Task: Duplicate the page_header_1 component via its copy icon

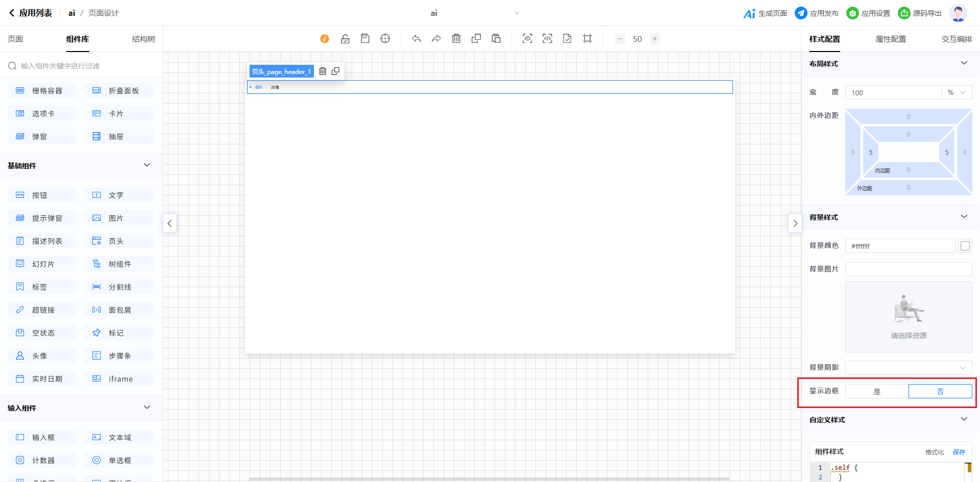Action: (335, 71)
